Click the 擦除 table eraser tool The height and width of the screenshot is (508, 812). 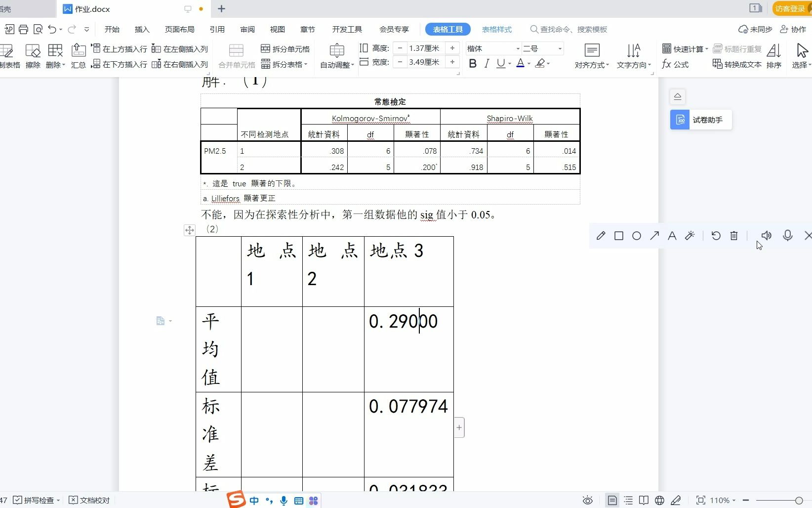(33, 56)
